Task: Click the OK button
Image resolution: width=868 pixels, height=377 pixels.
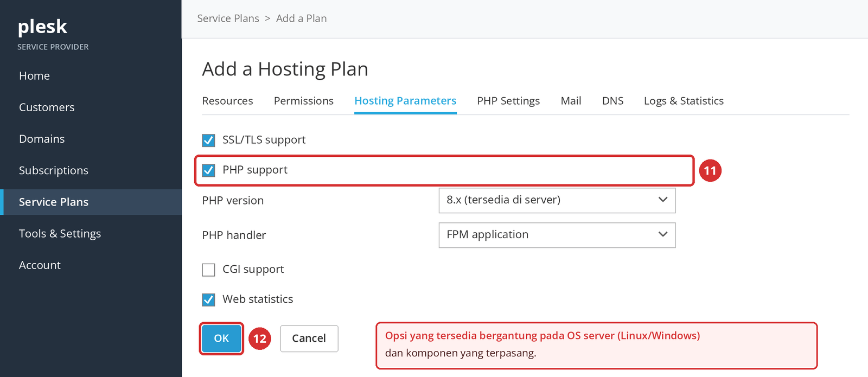Action: coord(221,338)
